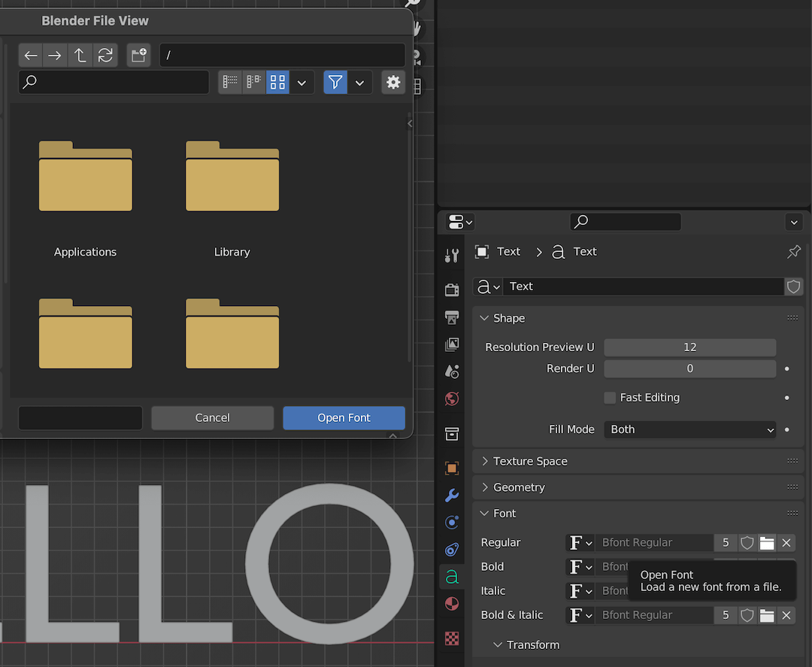The image size is (812, 667).
Task: Click the folder icon for Bold & Italic font
Action: point(766,615)
